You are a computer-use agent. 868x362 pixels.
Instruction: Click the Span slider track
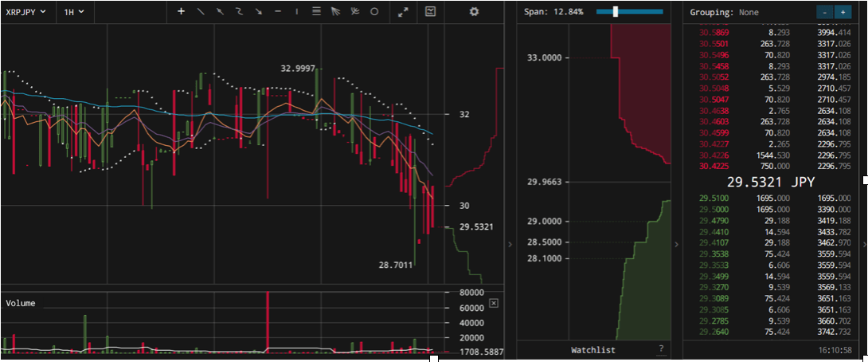pyautogui.click(x=629, y=12)
